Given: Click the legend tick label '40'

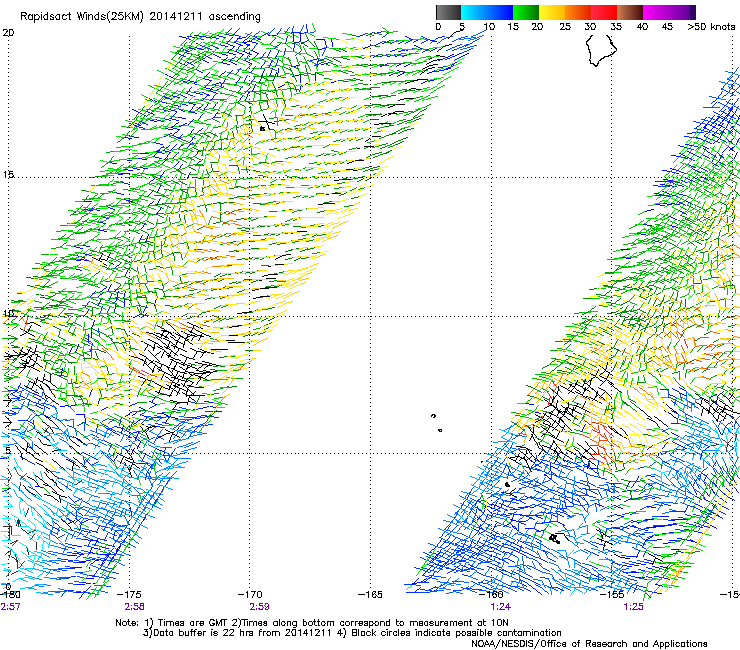Looking at the screenshot, I should [x=642, y=27].
